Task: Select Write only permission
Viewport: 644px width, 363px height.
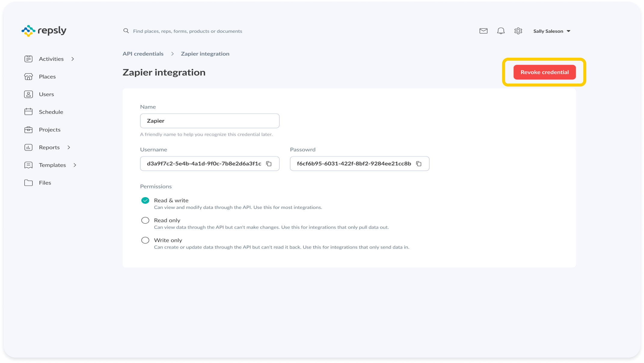Action: click(x=145, y=240)
